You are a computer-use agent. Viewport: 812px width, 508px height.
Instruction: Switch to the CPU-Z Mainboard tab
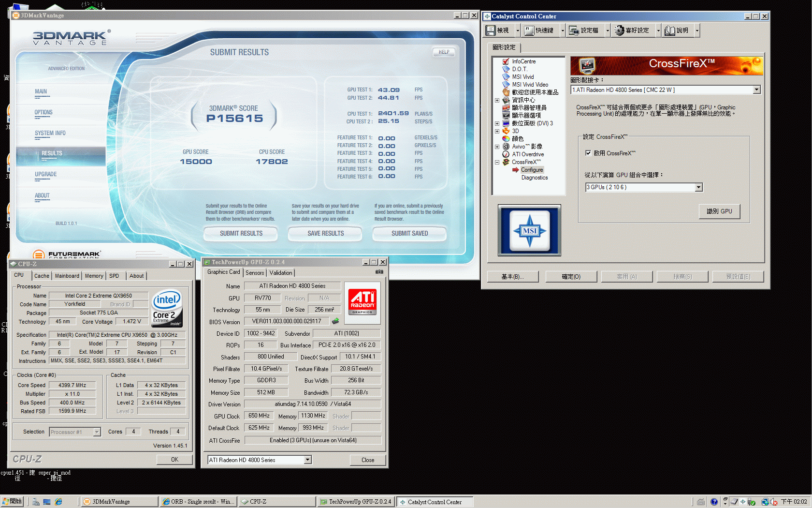[x=67, y=276]
